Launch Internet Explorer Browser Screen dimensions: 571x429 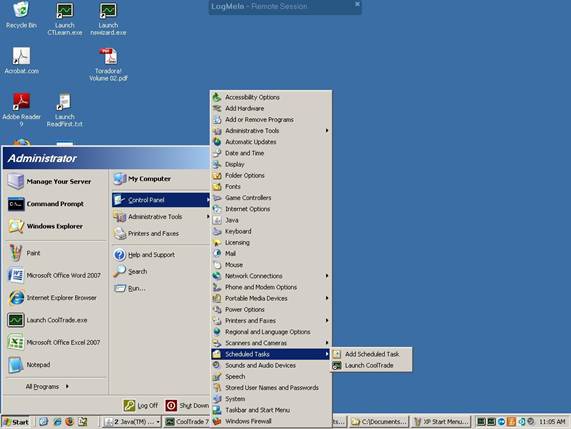[56, 298]
